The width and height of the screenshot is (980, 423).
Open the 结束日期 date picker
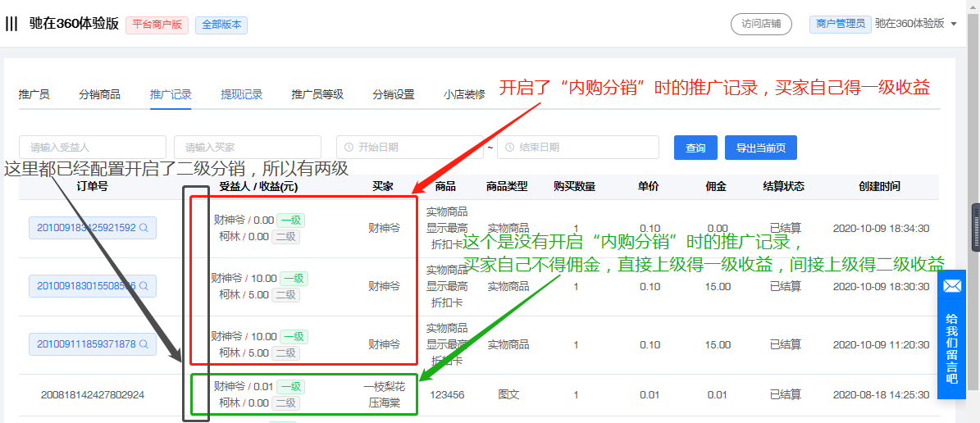click(578, 148)
